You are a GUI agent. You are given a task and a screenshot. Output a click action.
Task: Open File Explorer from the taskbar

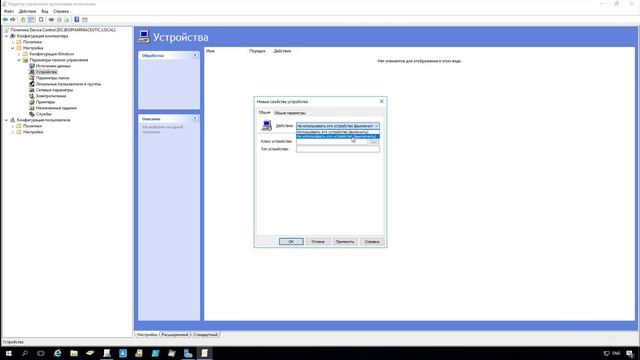click(x=74, y=353)
